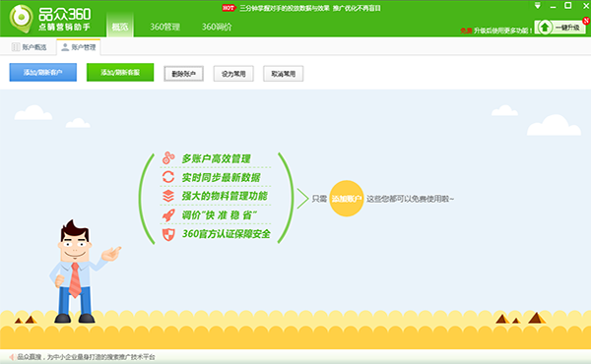Click the 账户概览 tab icon

click(16, 47)
